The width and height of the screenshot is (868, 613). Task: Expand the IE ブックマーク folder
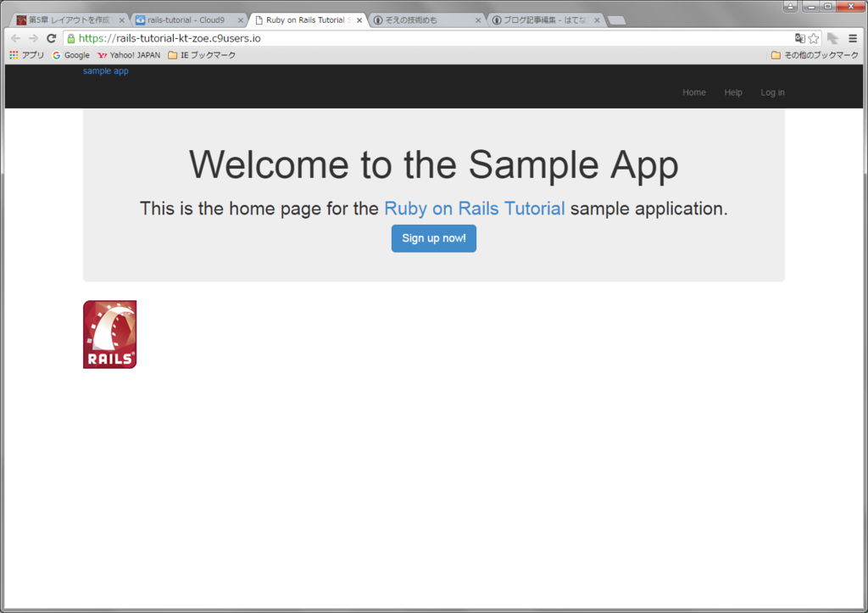(202, 55)
